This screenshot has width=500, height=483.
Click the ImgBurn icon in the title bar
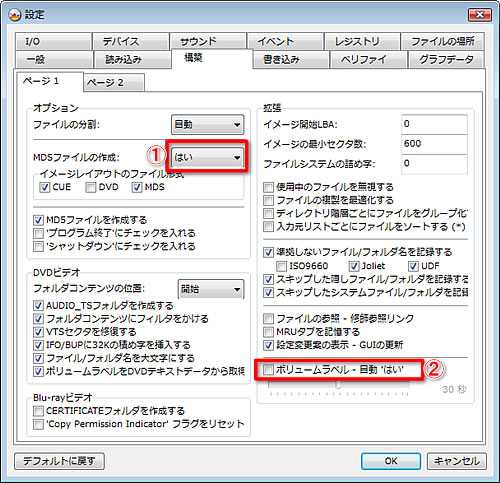tap(15, 15)
